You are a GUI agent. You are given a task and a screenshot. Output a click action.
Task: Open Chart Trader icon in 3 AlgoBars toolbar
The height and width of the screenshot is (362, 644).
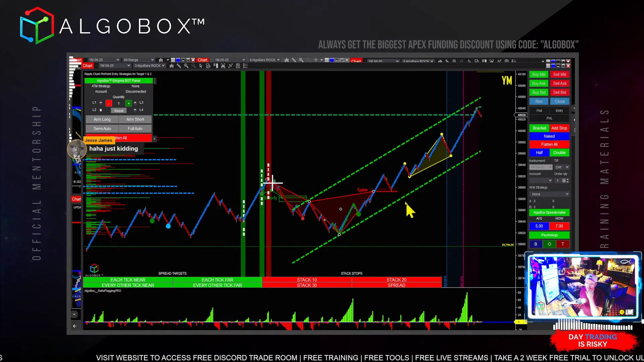tap(215, 66)
